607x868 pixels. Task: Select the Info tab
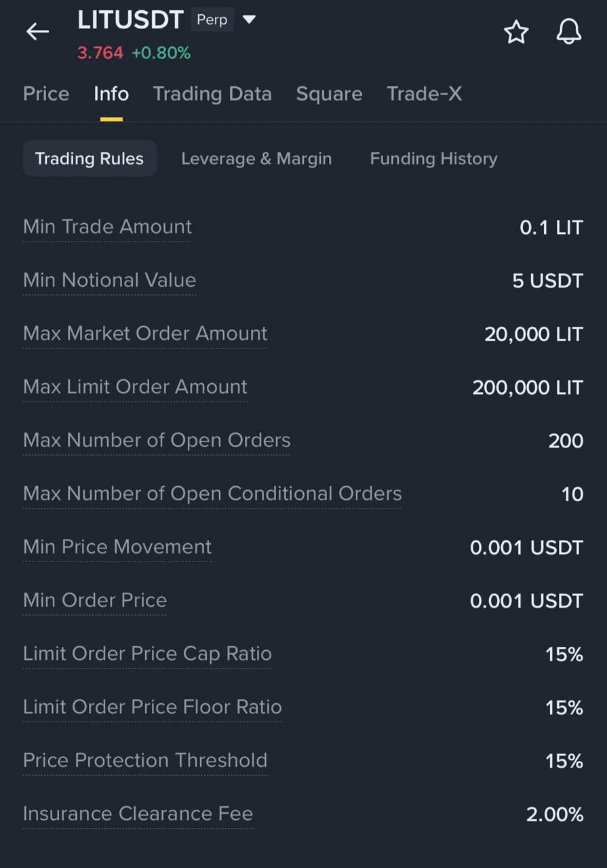pos(111,94)
